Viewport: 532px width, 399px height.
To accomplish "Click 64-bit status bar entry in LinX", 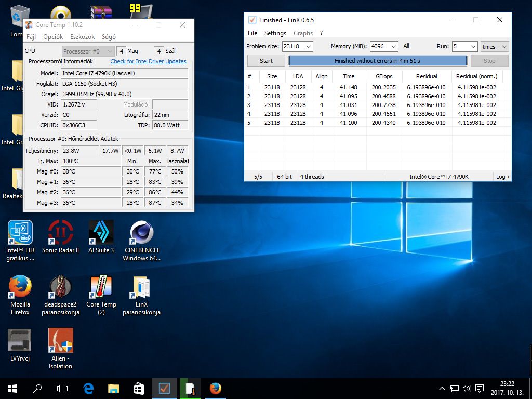I will (x=284, y=177).
